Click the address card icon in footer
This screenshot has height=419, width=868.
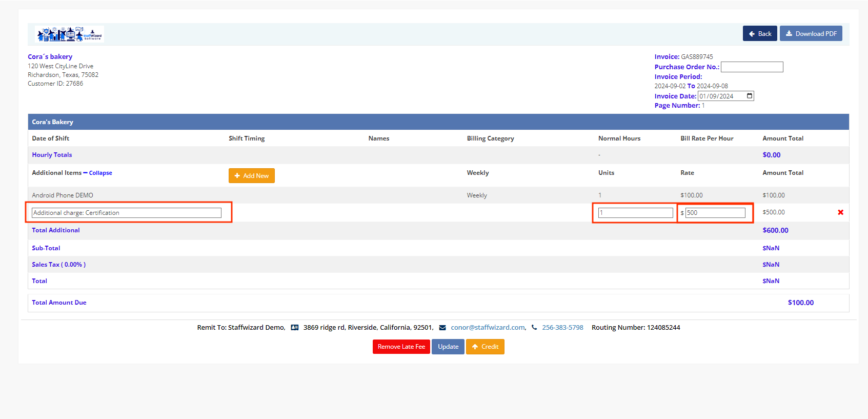click(x=295, y=328)
